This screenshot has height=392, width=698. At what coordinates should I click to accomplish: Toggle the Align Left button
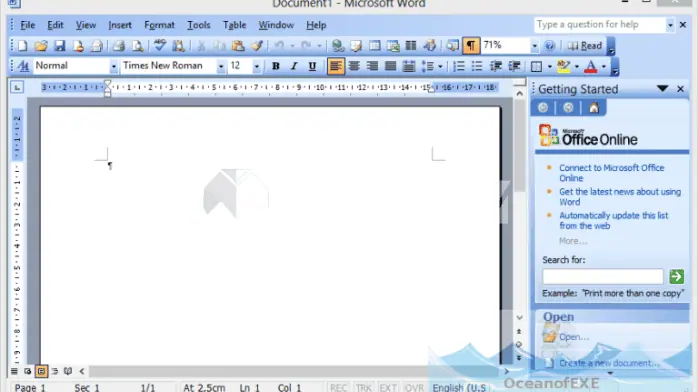(336, 66)
